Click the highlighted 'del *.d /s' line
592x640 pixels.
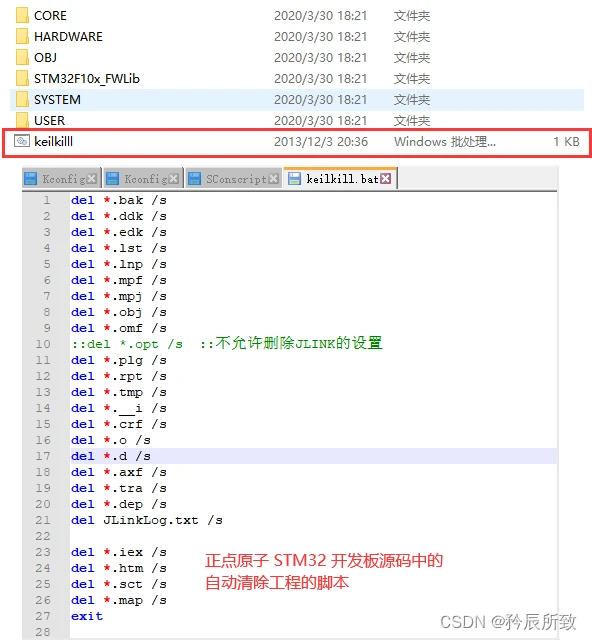[x=111, y=456]
